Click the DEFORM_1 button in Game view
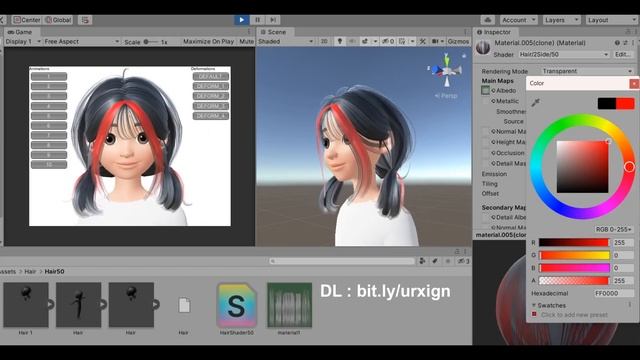Image resolution: width=640 pixels, height=360 pixels. 211,86
